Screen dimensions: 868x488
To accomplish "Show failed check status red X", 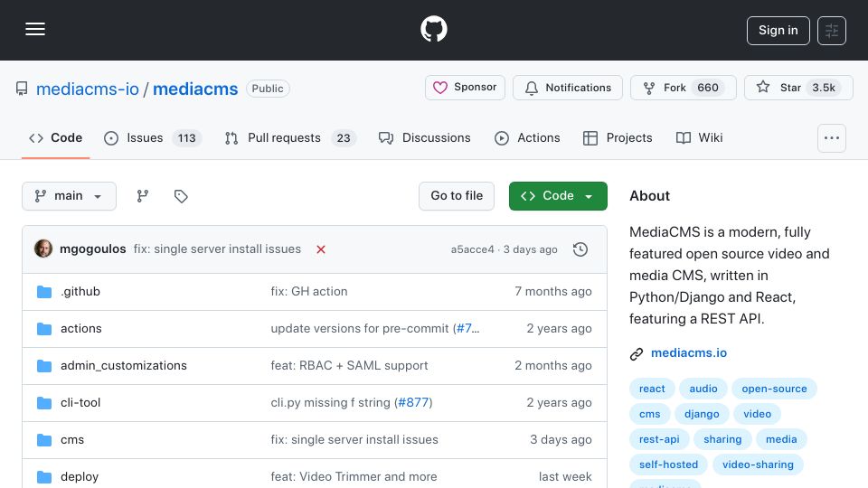I will click(320, 249).
